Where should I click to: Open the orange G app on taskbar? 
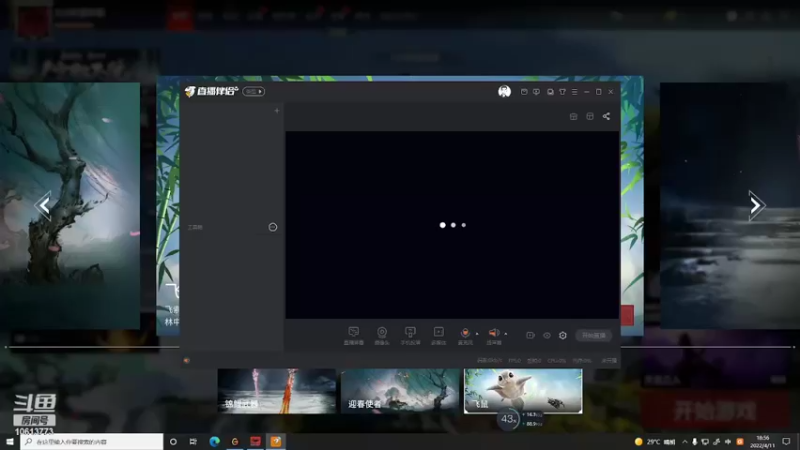[x=235, y=441]
